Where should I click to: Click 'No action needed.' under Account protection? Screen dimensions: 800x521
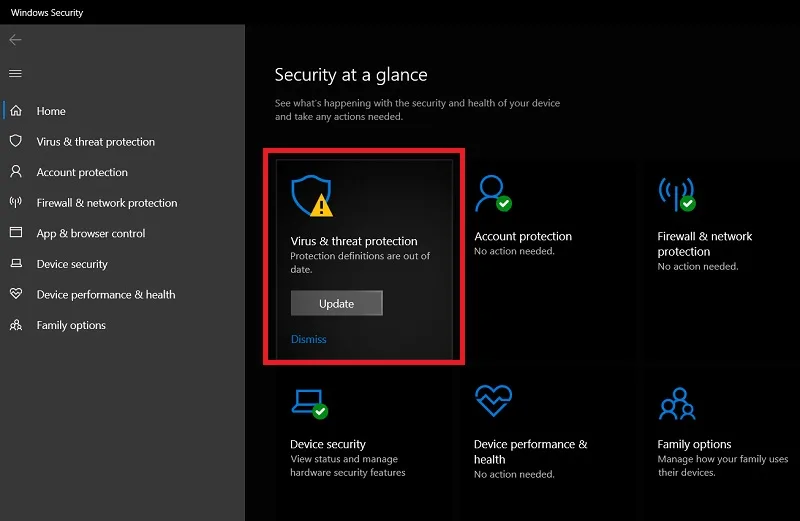(514, 251)
